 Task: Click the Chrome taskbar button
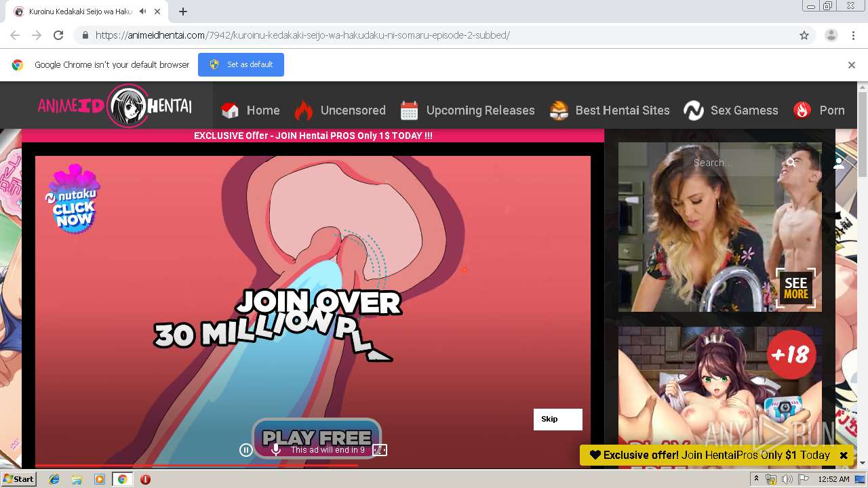pos(122,479)
